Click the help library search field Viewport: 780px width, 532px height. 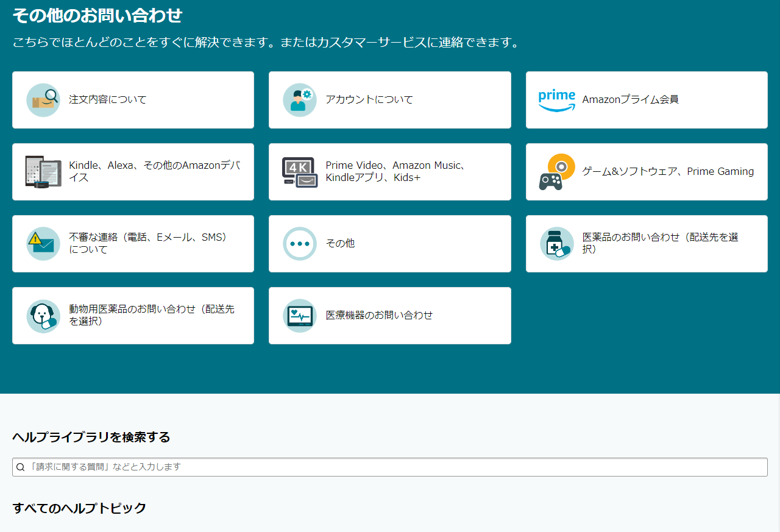(390, 467)
